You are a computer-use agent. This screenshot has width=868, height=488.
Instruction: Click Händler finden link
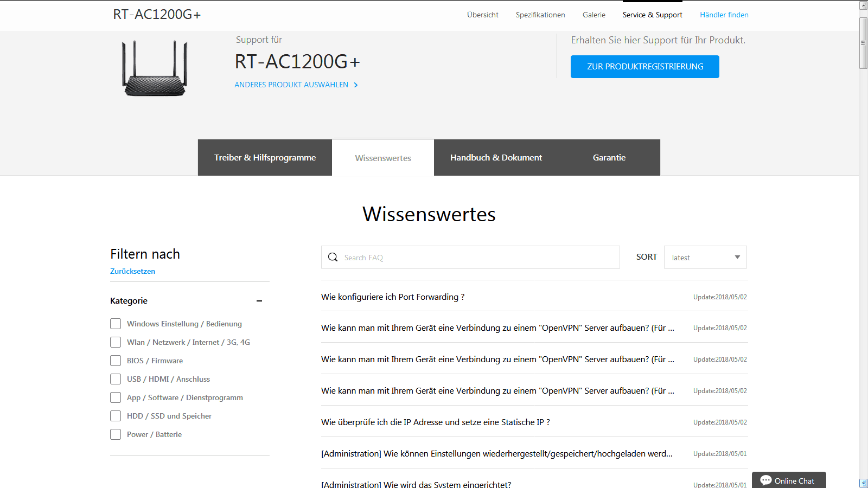coord(724,15)
